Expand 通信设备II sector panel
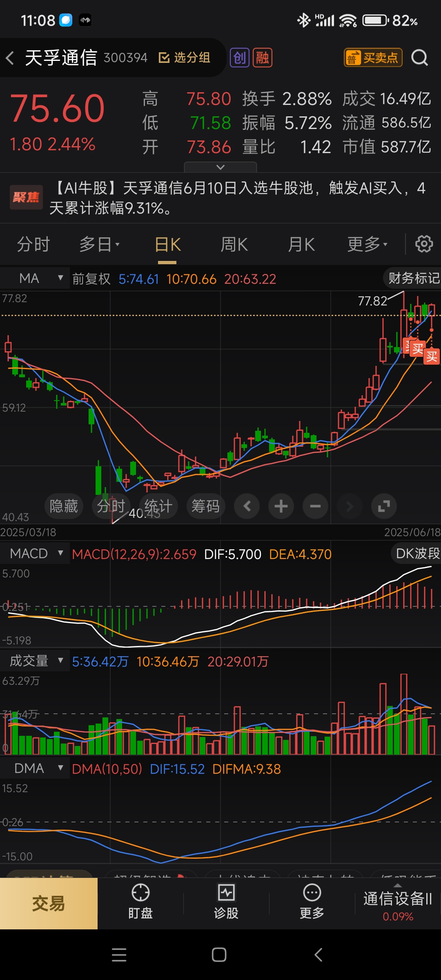Image resolution: width=441 pixels, height=980 pixels. (x=398, y=903)
